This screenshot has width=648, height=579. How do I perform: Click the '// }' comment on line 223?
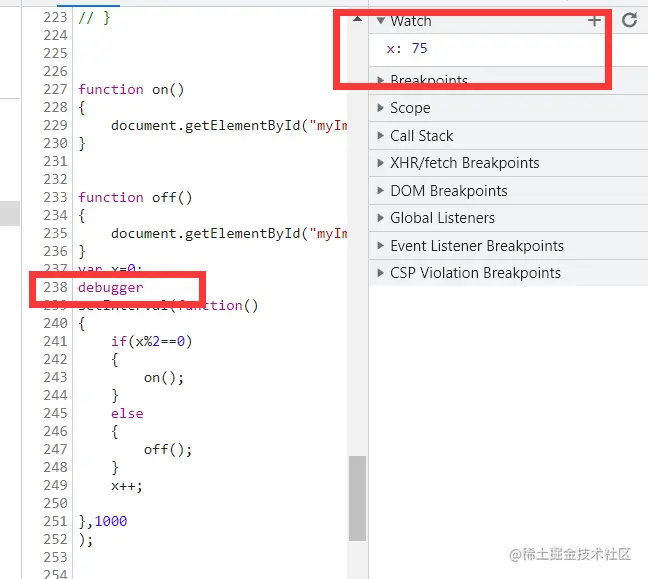pyautogui.click(x=94, y=18)
